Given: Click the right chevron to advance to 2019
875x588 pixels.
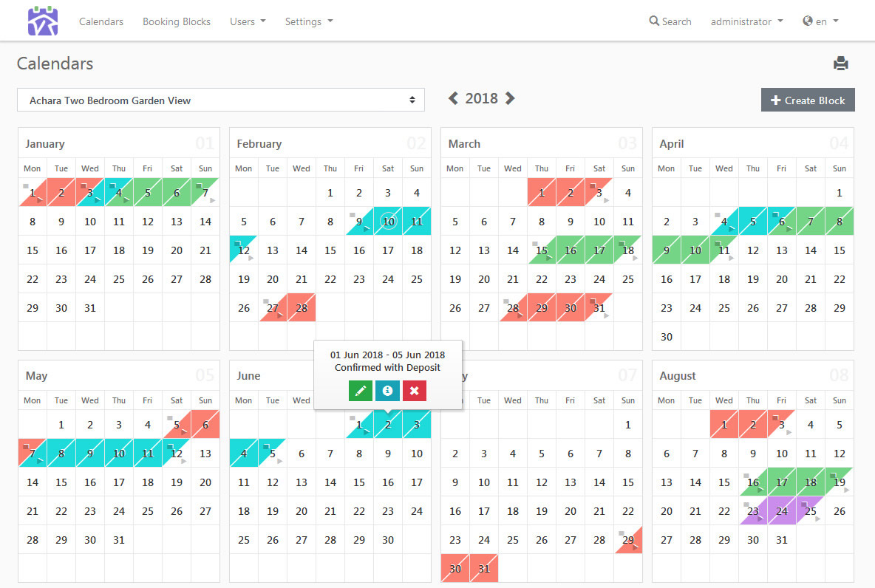Looking at the screenshot, I should click(510, 98).
